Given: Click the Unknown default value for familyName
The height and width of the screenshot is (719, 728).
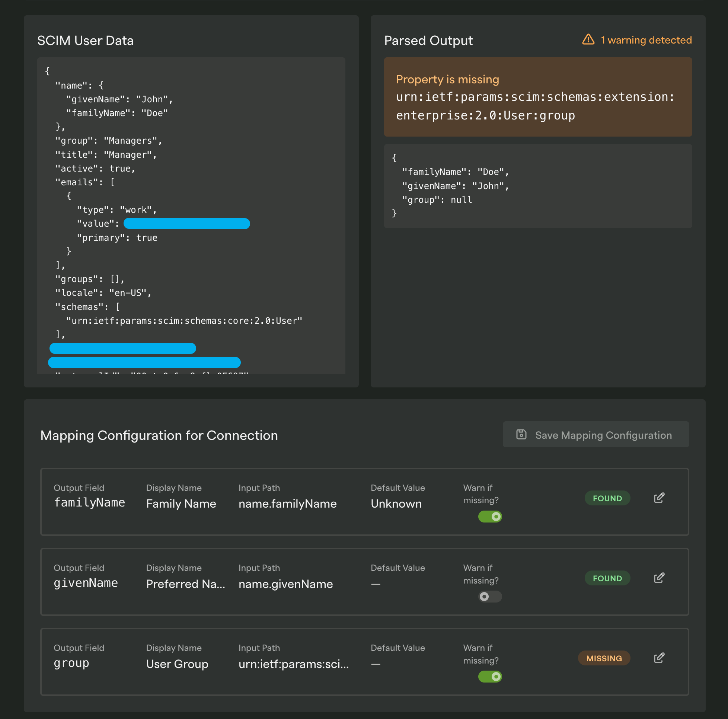Looking at the screenshot, I should 396,504.
